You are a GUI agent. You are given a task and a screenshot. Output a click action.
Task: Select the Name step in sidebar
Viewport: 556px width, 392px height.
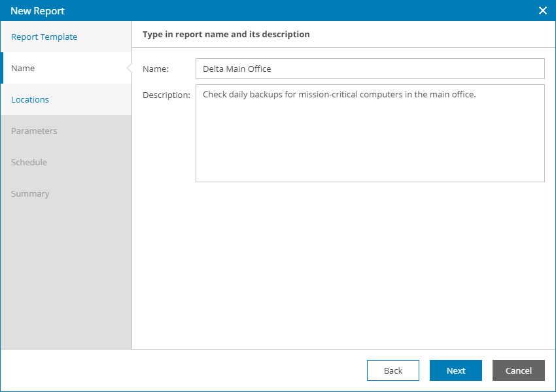click(24, 69)
